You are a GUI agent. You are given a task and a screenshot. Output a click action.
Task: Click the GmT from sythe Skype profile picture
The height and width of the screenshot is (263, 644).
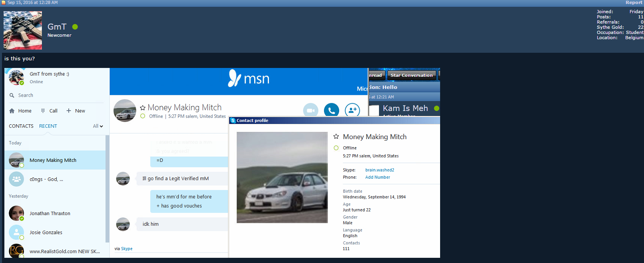(16, 77)
